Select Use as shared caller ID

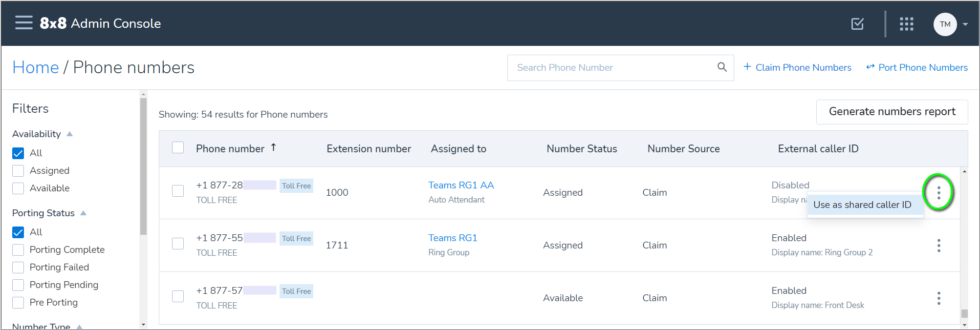coord(862,205)
